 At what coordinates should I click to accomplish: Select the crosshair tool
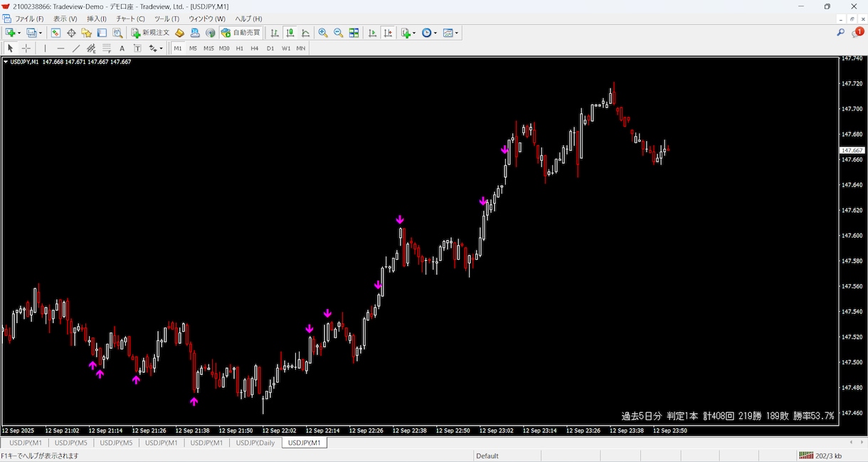tap(26, 48)
